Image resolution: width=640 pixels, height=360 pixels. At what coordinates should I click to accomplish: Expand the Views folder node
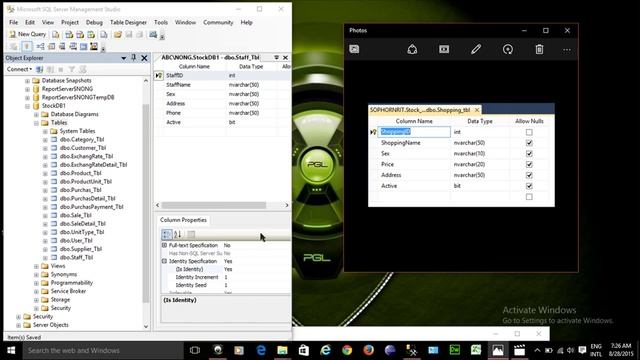pyautogui.click(x=36, y=267)
